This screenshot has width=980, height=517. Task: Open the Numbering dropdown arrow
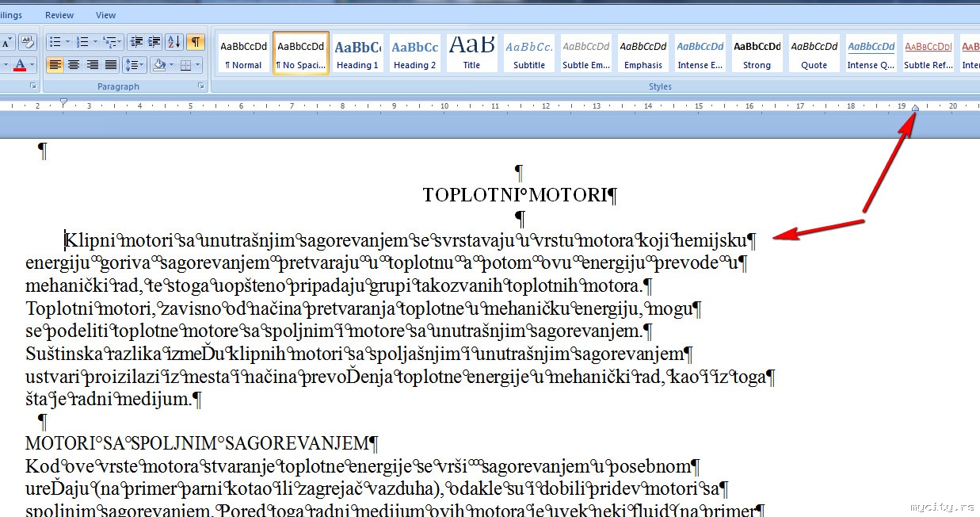tap(95, 41)
